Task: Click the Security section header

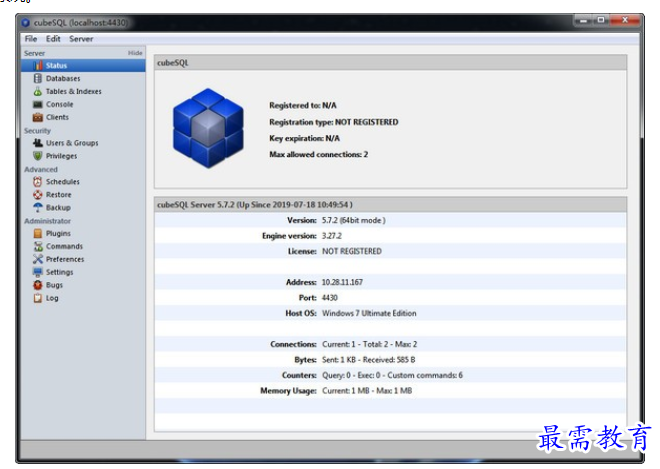Action: [37, 131]
